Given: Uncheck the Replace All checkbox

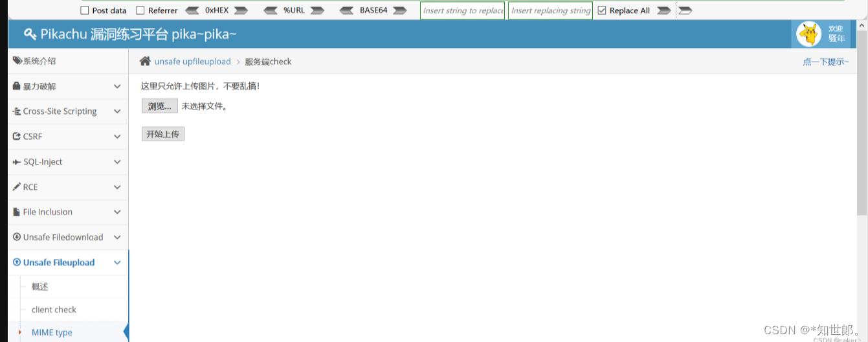Looking at the screenshot, I should 602,10.
